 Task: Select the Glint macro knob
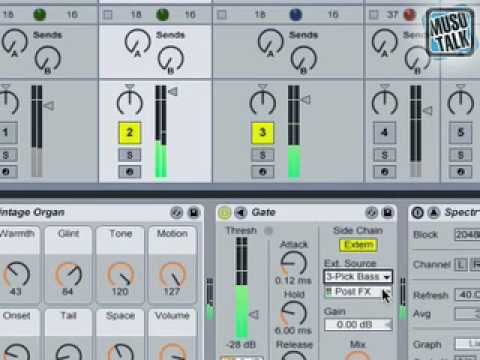click(68, 275)
